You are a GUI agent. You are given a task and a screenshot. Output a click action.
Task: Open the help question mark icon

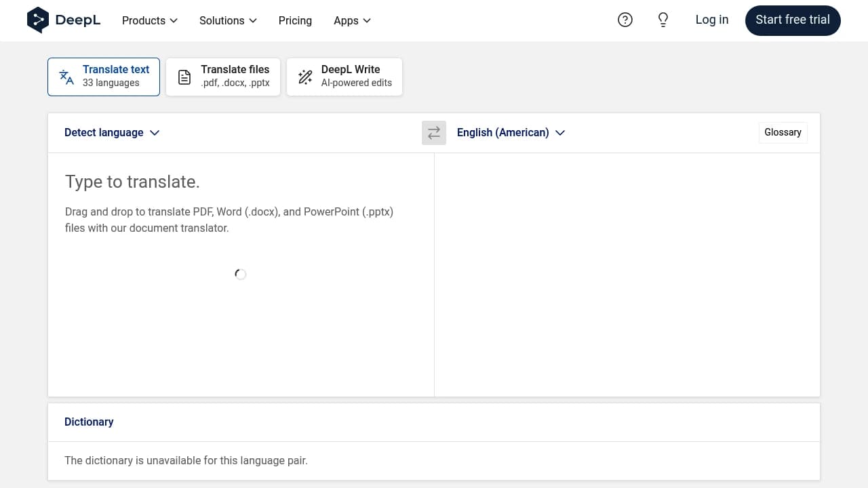click(x=625, y=20)
